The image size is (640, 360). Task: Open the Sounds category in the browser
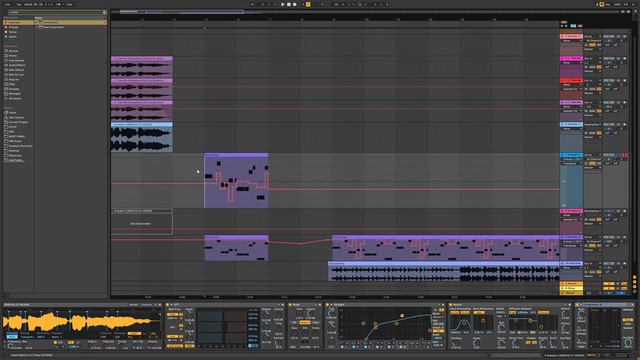tap(13, 51)
